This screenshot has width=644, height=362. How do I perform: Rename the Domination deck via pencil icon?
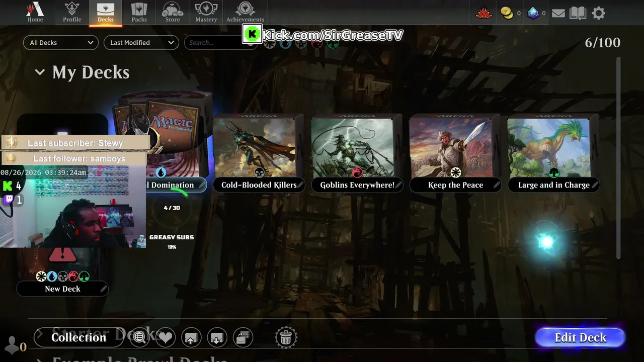pos(201,185)
